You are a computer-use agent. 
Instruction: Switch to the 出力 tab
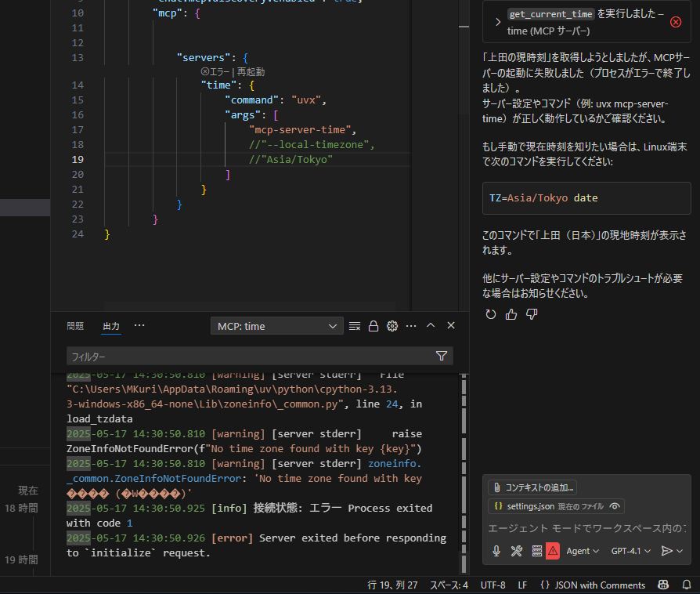tap(111, 326)
